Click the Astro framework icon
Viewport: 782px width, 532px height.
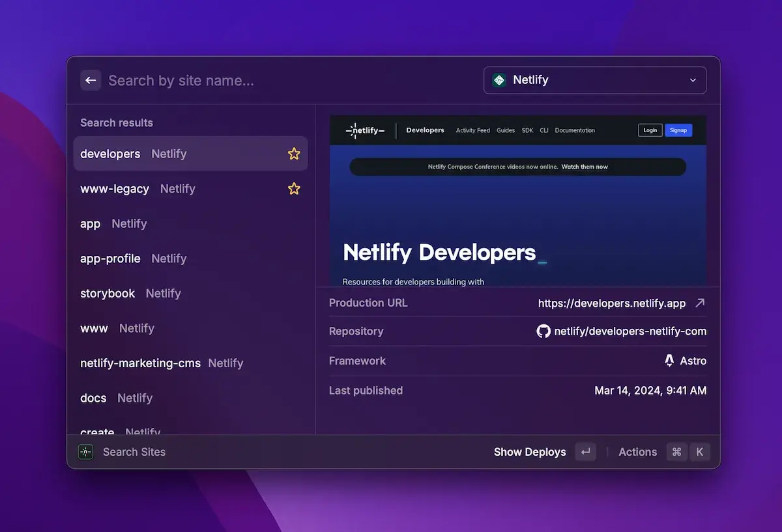coord(669,361)
